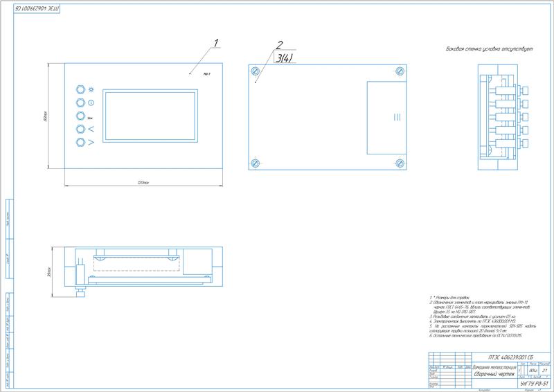
Task: Click position callout number 2
Action: pos(280,45)
